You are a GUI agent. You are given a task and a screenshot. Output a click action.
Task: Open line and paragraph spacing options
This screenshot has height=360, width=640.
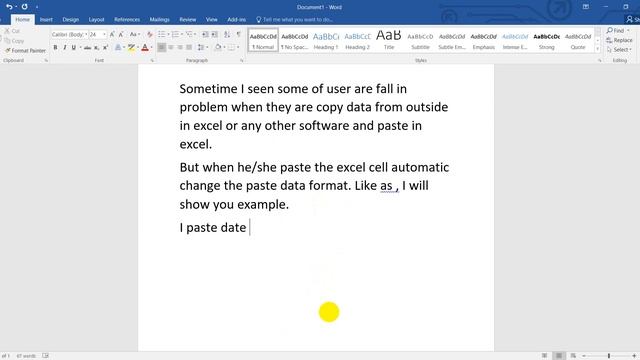[201, 48]
